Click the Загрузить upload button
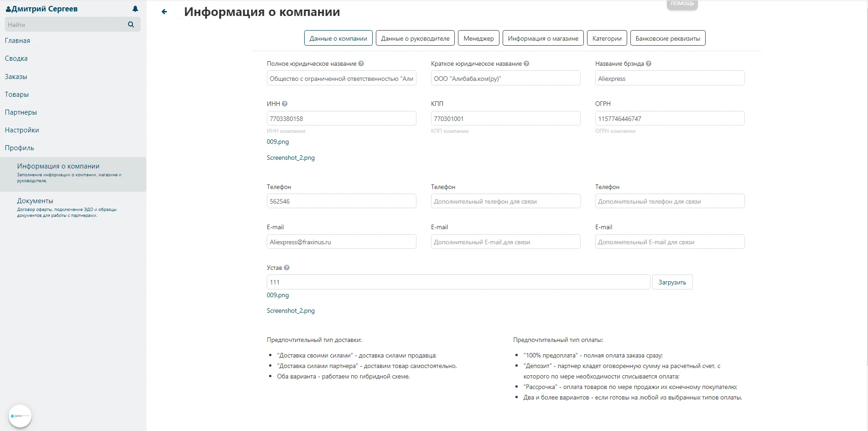The image size is (868, 431). click(x=672, y=282)
